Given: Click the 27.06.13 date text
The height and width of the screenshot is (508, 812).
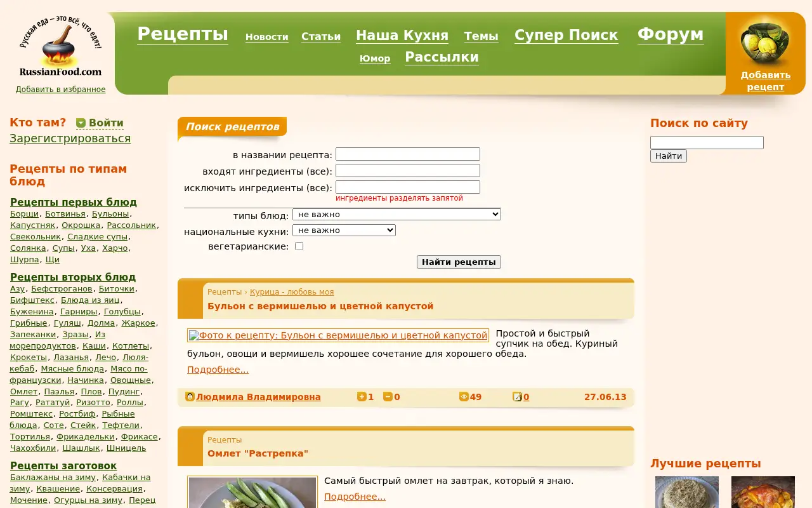Looking at the screenshot, I should tap(605, 397).
